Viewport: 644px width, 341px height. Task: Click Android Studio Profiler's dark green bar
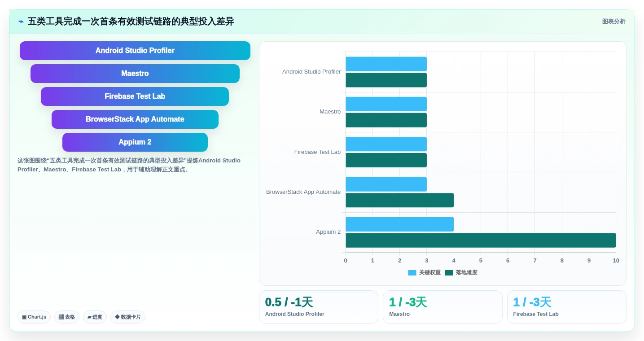[386, 80]
